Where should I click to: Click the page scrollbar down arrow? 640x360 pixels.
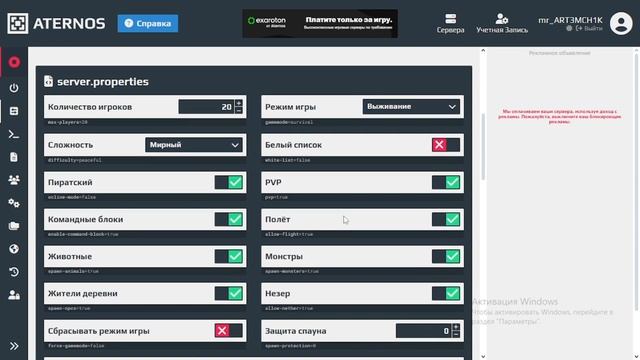pyautogui.click(x=483, y=356)
